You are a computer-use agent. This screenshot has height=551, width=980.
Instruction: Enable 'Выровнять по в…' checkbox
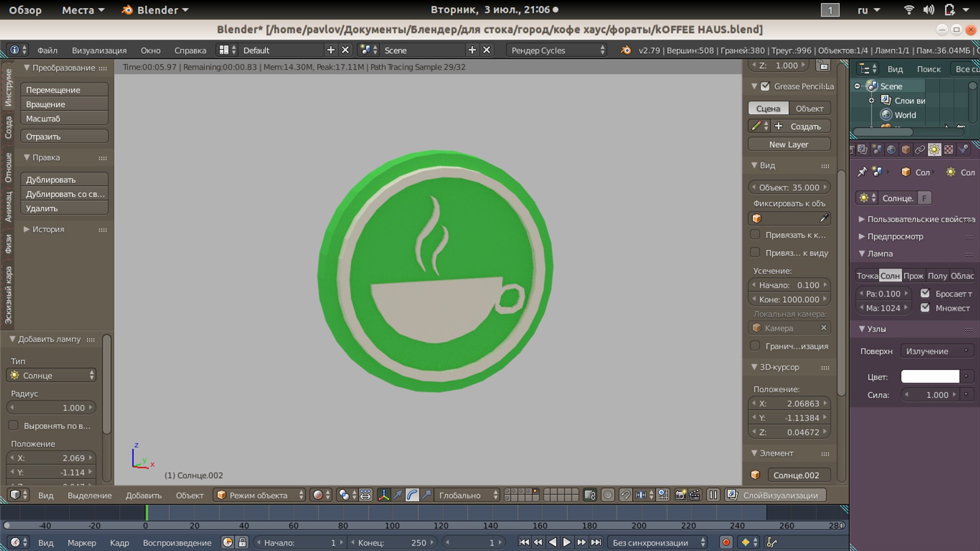click(14, 425)
